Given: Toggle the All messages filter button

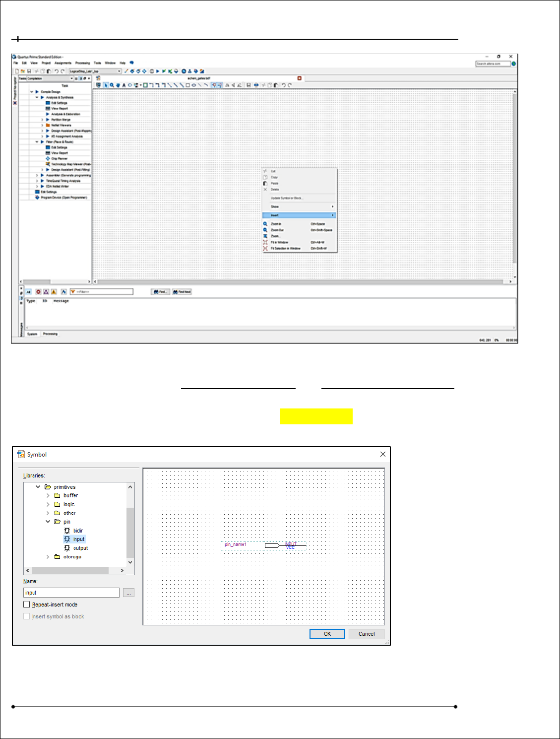Looking at the screenshot, I should pos(28,292).
